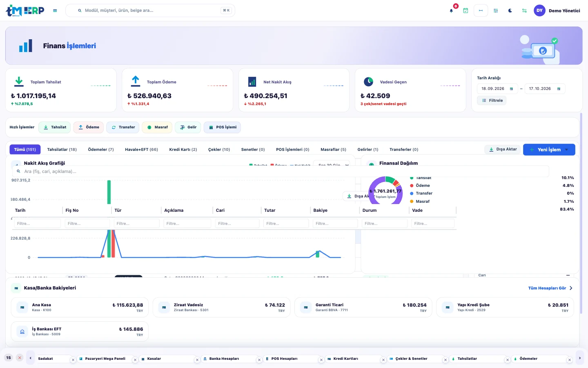Select the Tümü (151) tab

click(x=25, y=150)
